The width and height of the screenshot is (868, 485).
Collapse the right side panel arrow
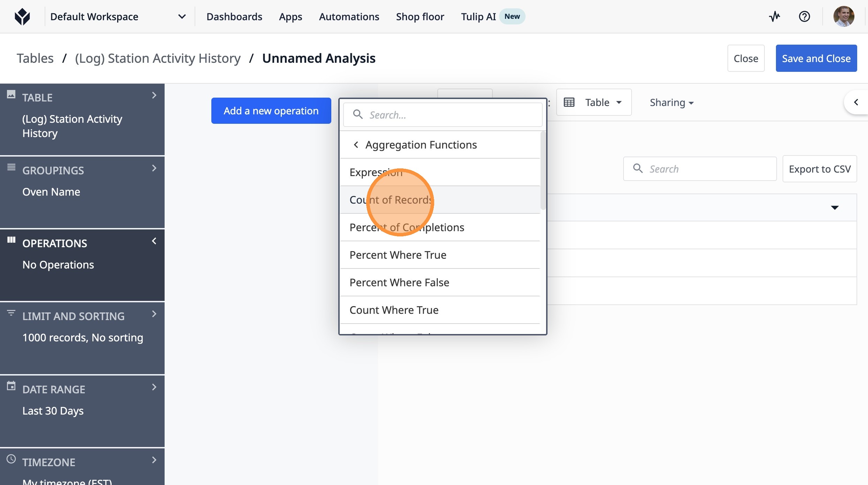(856, 102)
